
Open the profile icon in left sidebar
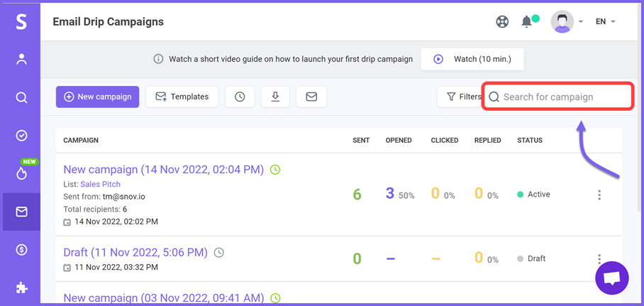coord(21,59)
